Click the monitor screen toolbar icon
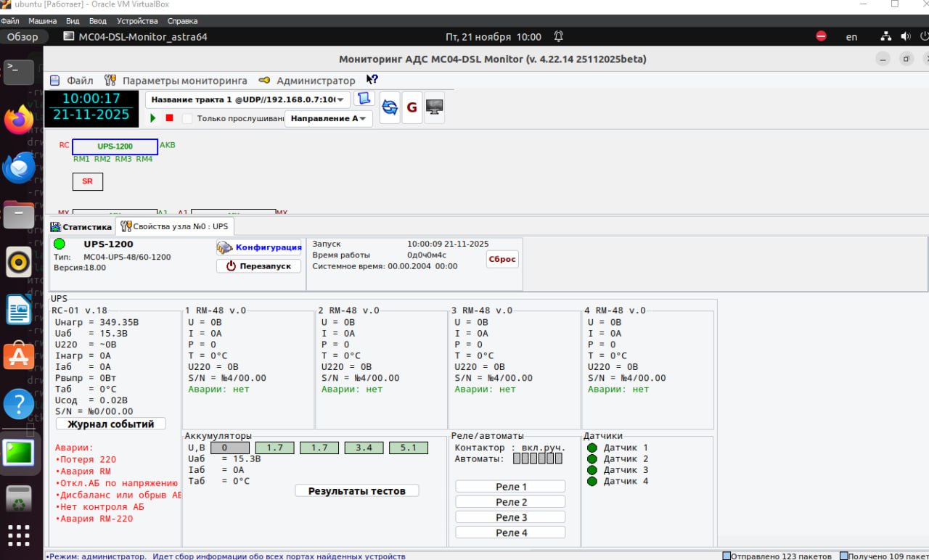The height and width of the screenshot is (560, 929). pos(434,107)
